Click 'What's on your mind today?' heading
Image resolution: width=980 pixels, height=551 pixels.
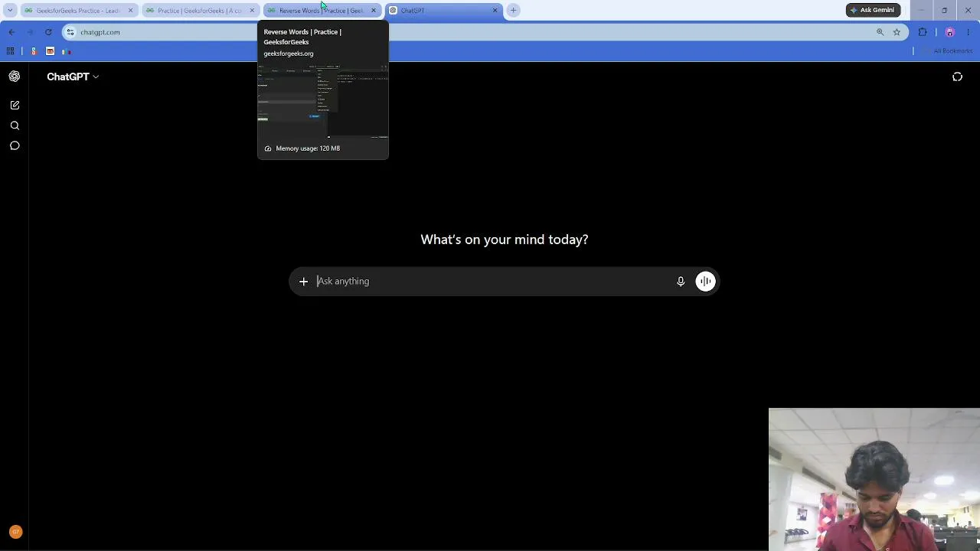(x=505, y=240)
